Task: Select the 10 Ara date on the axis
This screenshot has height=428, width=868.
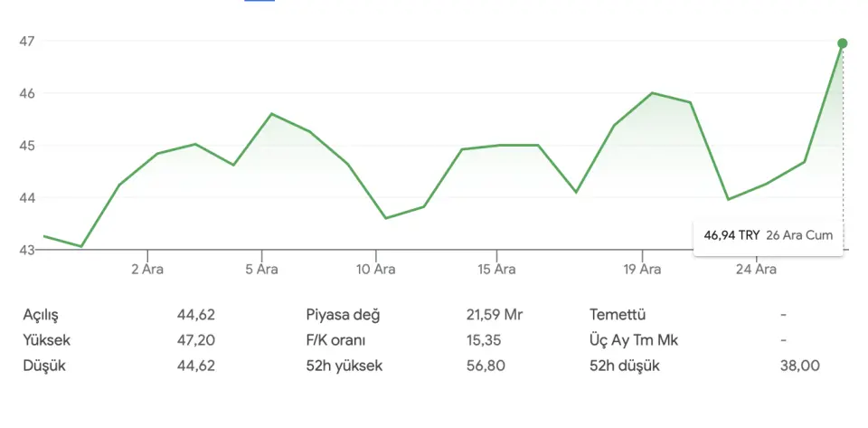Action: 375,269
